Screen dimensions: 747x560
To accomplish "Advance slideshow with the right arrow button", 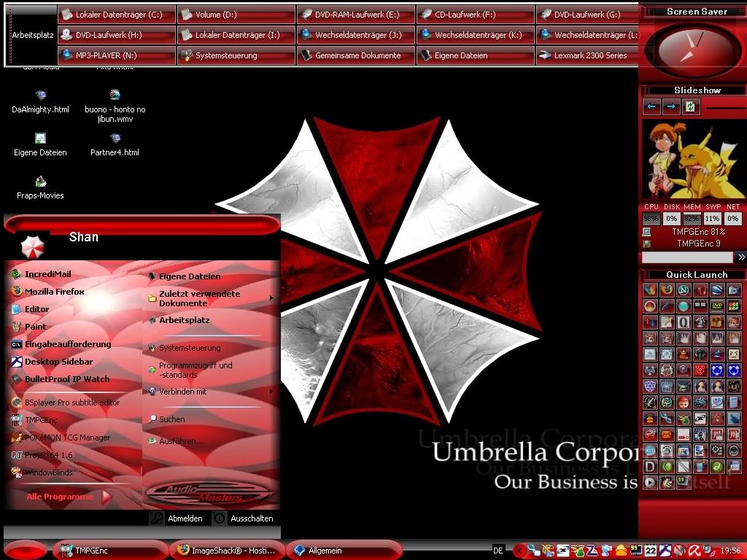I will (671, 106).
